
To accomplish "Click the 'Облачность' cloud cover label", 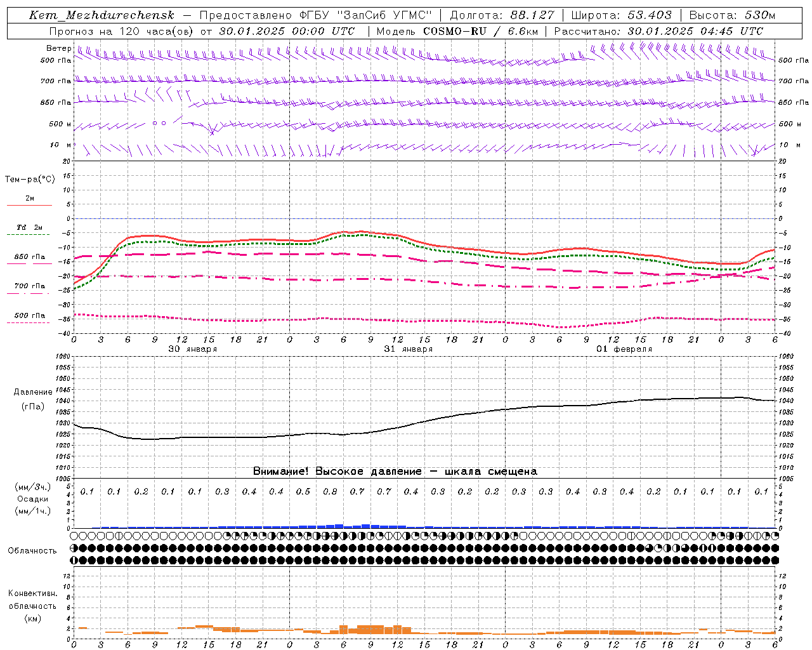I will 32,551.
